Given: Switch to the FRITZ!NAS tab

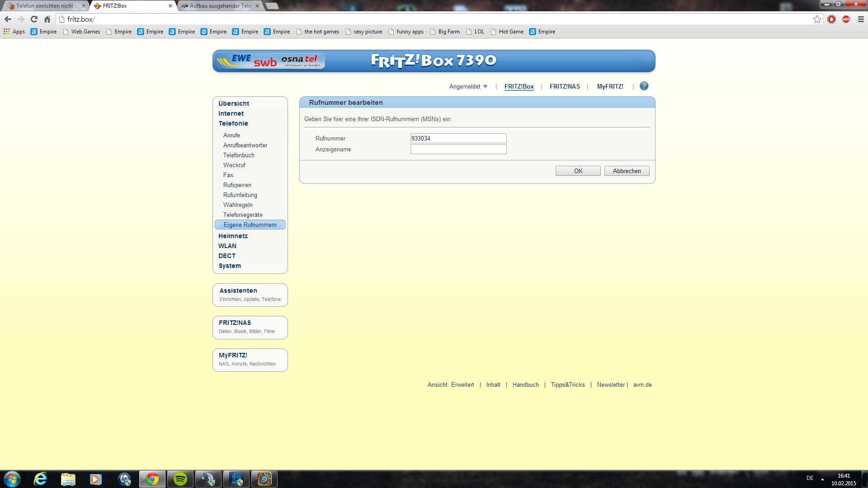Looking at the screenshot, I should pyautogui.click(x=565, y=86).
